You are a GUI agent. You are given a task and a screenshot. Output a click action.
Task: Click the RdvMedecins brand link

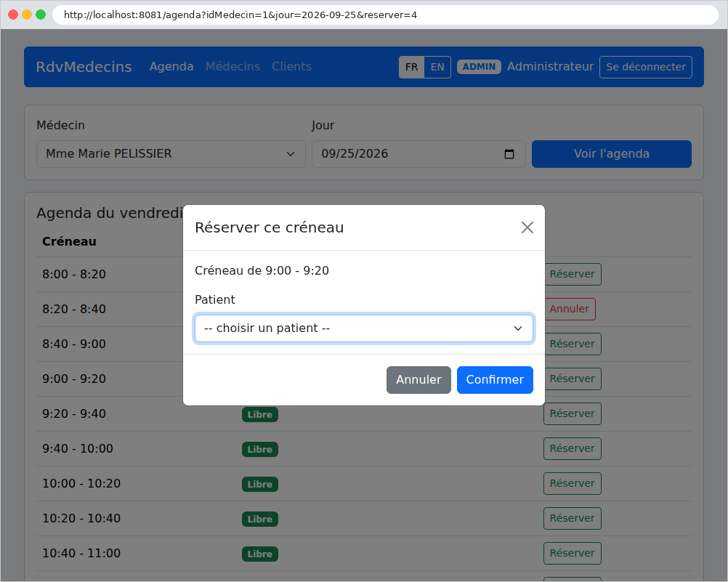(84, 66)
